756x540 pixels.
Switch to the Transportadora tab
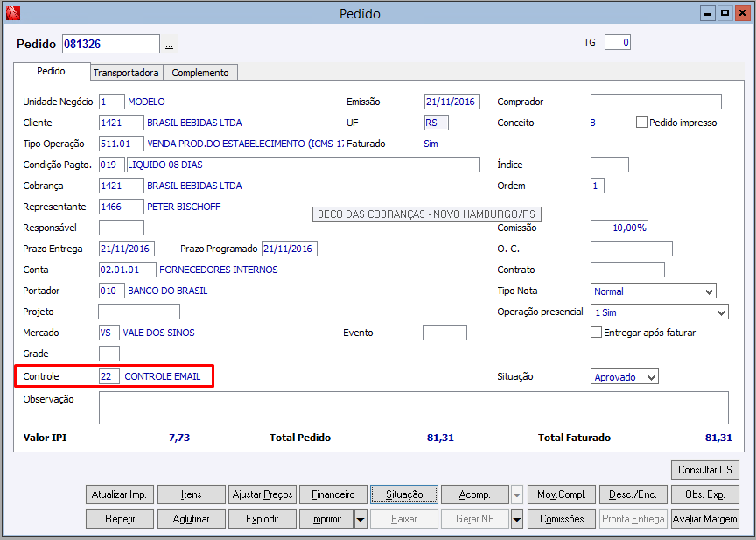point(126,73)
